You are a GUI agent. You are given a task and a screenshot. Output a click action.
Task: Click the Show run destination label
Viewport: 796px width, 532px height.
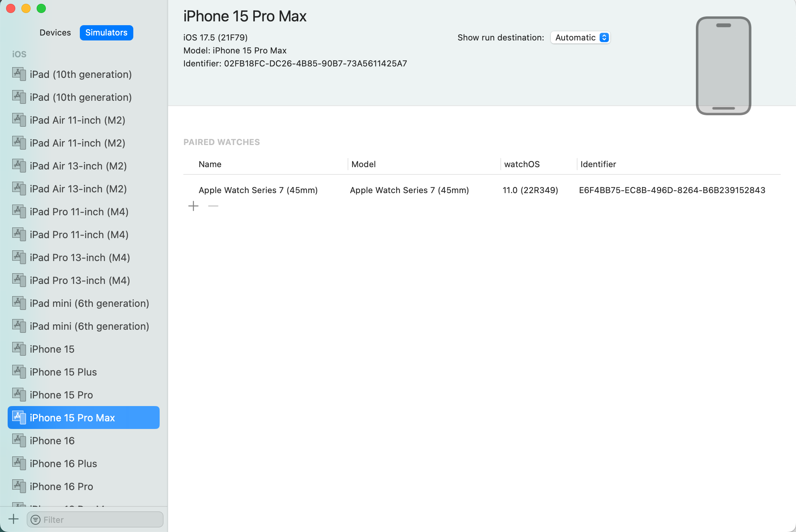pyautogui.click(x=501, y=37)
